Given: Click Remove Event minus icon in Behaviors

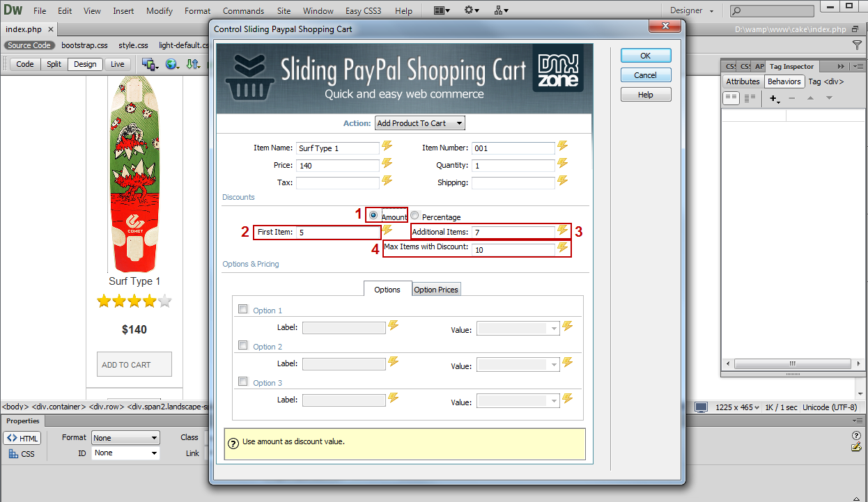Looking at the screenshot, I should click(x=791, y=99).
